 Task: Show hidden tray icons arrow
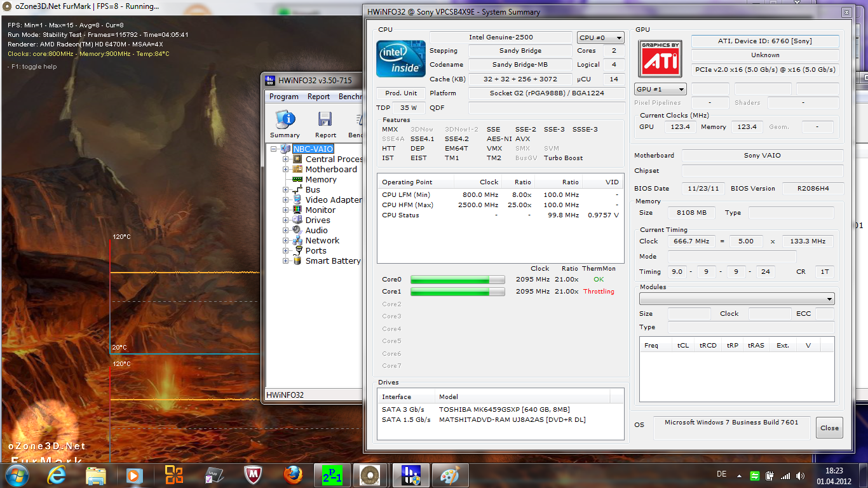[739, 475]
